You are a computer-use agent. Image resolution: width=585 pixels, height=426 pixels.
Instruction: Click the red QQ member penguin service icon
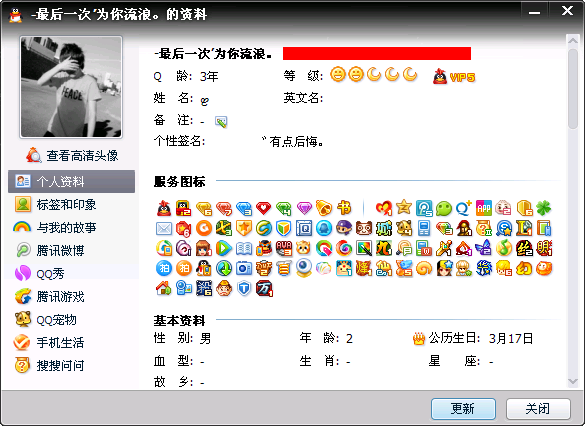click(x=164, y=208)
